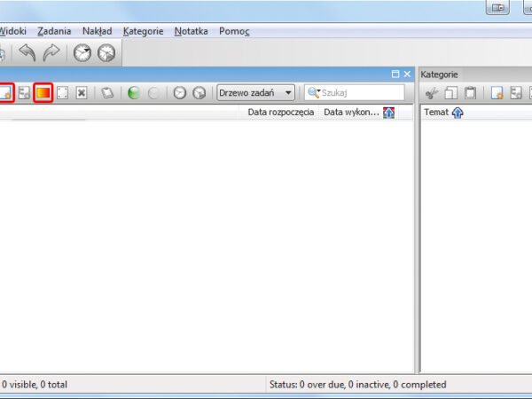Click the paste clipboard icon in Kategorie panel
Image resolution: width=532 pixels, height=399 pixels.
471,92
